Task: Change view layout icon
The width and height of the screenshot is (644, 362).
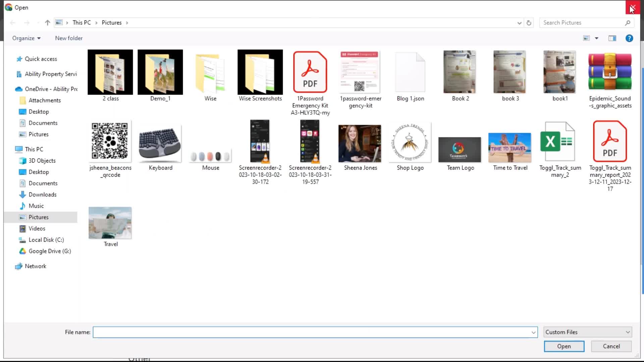Action: (x=586, y=38)
